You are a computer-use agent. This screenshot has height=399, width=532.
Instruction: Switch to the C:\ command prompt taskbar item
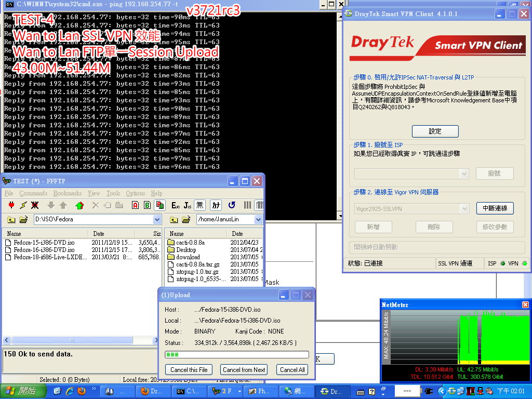point(189,391)
